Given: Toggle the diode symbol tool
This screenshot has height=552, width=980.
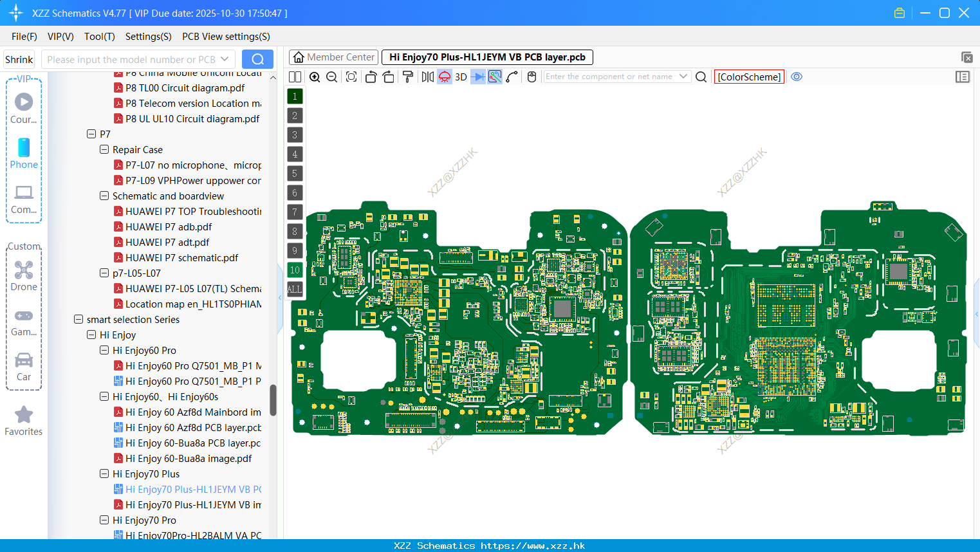Looking at the screenshot, I should [x=478, y=77].
